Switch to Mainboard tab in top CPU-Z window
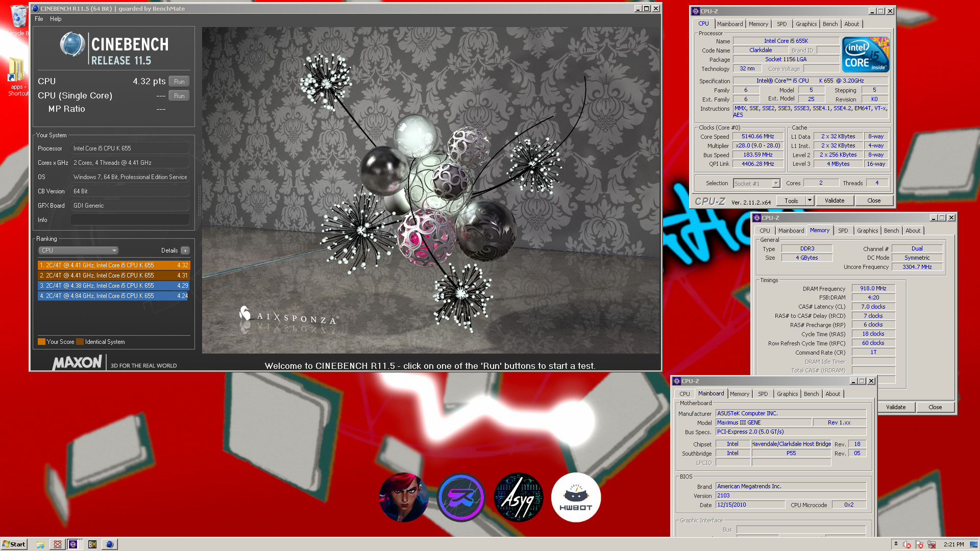 pos(730,24)
